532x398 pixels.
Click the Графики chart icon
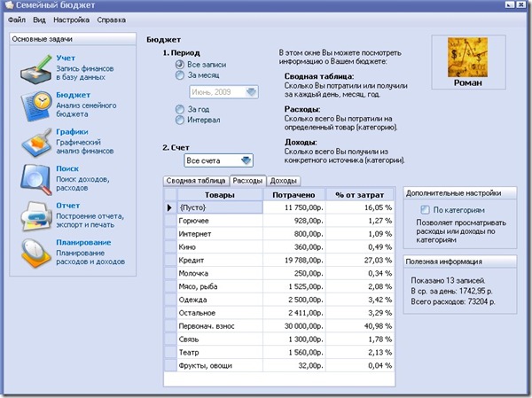coord(32,143)
